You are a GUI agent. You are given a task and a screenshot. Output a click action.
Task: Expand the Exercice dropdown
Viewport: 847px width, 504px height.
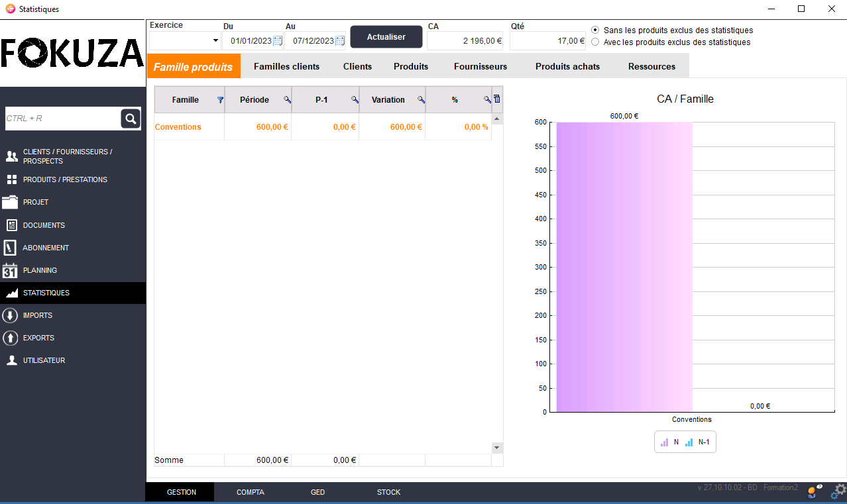point(215,41)
